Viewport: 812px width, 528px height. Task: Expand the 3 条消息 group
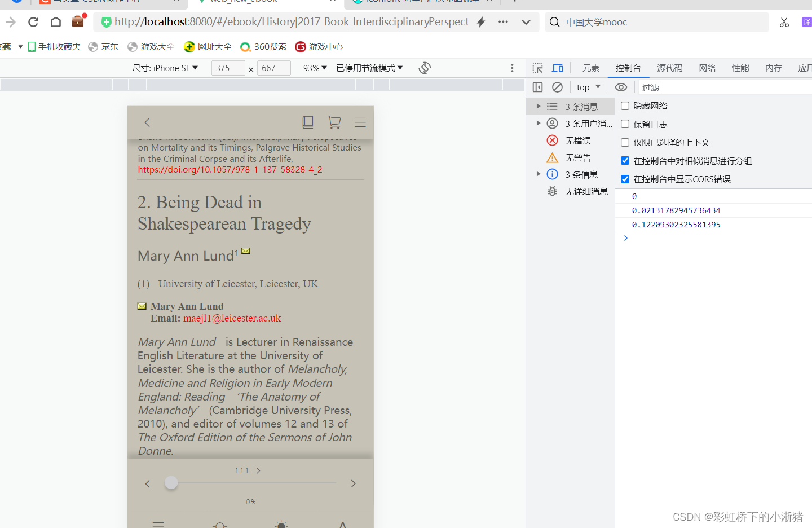(539, 106)
